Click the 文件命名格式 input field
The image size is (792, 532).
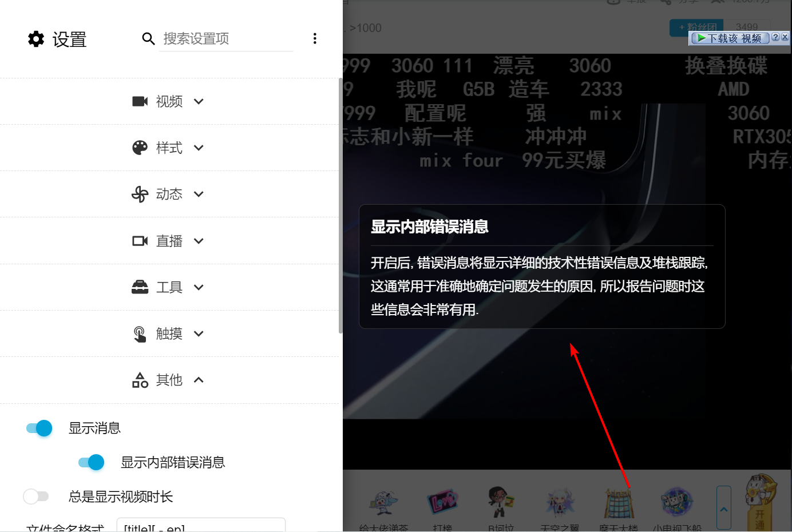coord(201,525)
